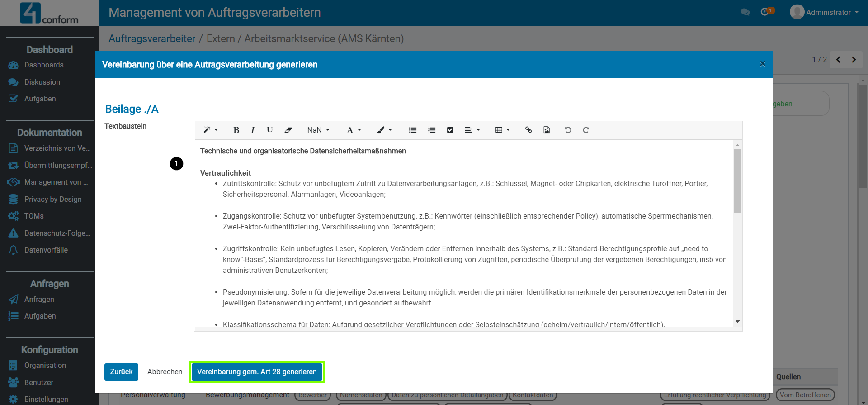The width and height of the screenshot is (868, 405).
Task: Open the brush text color picker
Action: [384, 130]
